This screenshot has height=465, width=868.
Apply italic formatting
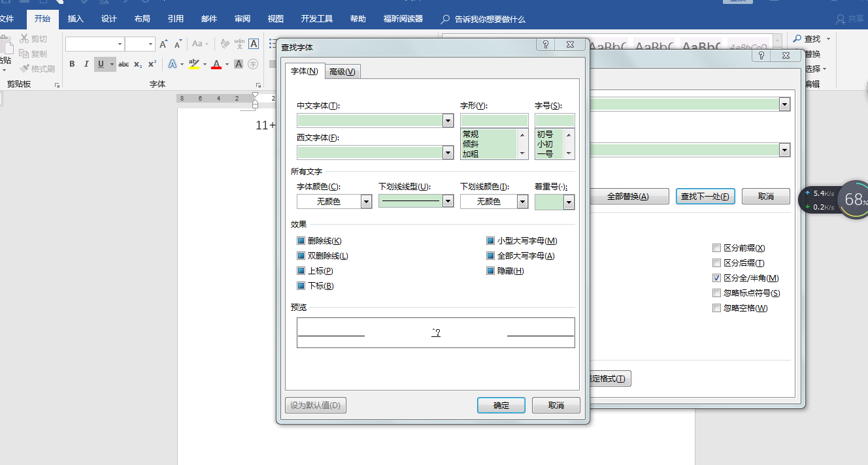pos(86,63)
